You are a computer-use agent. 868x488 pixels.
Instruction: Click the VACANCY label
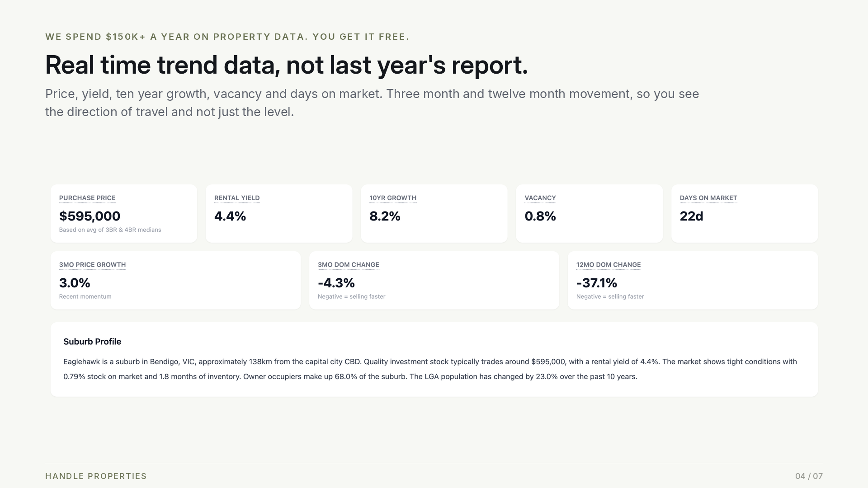[x=540, y=198]
